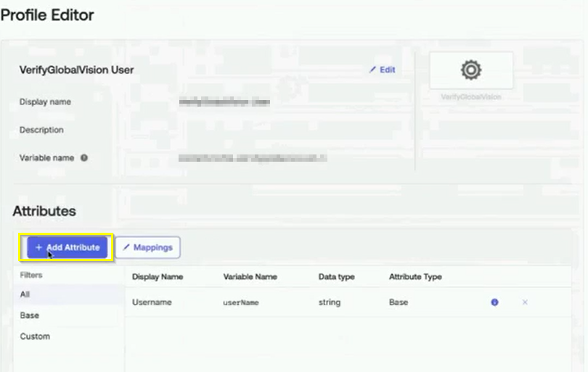Show only Custom attributes filter
This screenshot has height=372, width=588.
[x=35, y=336]
